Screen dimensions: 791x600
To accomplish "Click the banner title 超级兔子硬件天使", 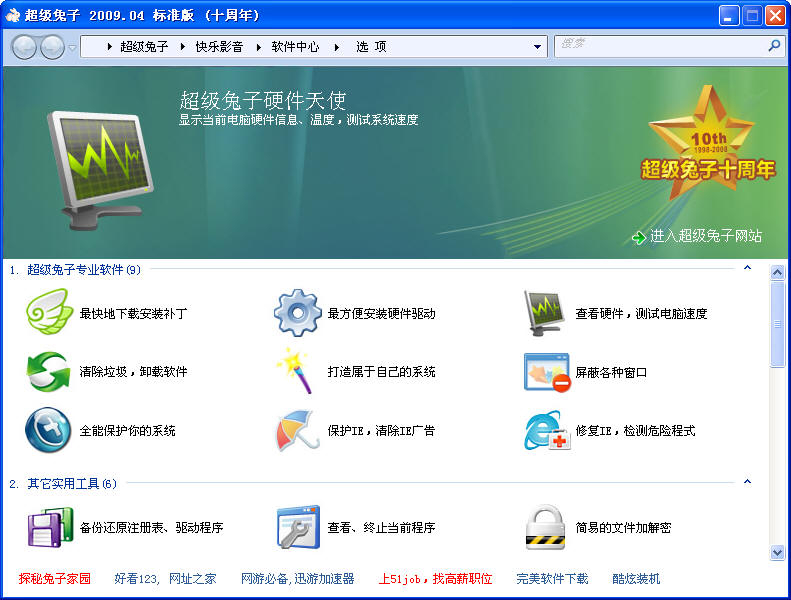I will click(263, 100).
